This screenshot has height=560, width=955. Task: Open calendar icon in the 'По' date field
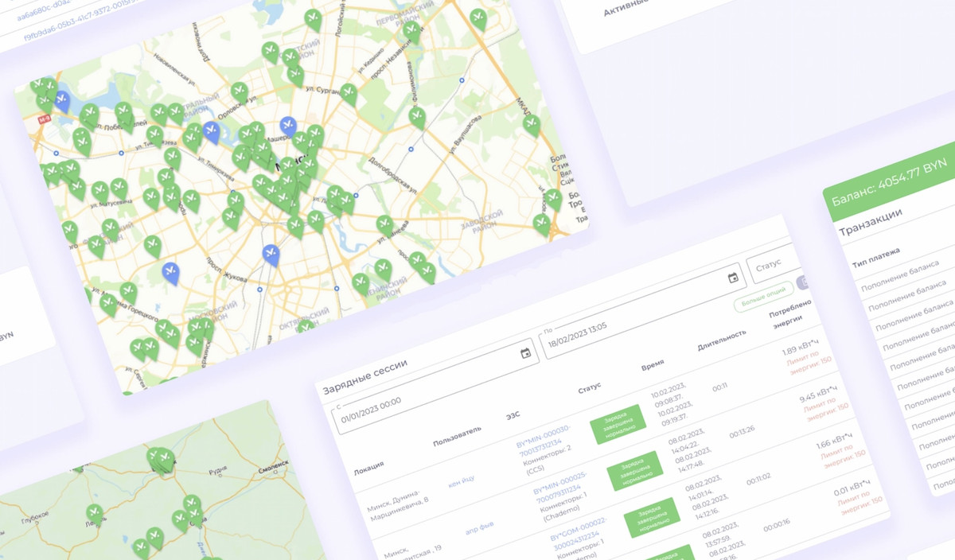(x=733, y=278)
